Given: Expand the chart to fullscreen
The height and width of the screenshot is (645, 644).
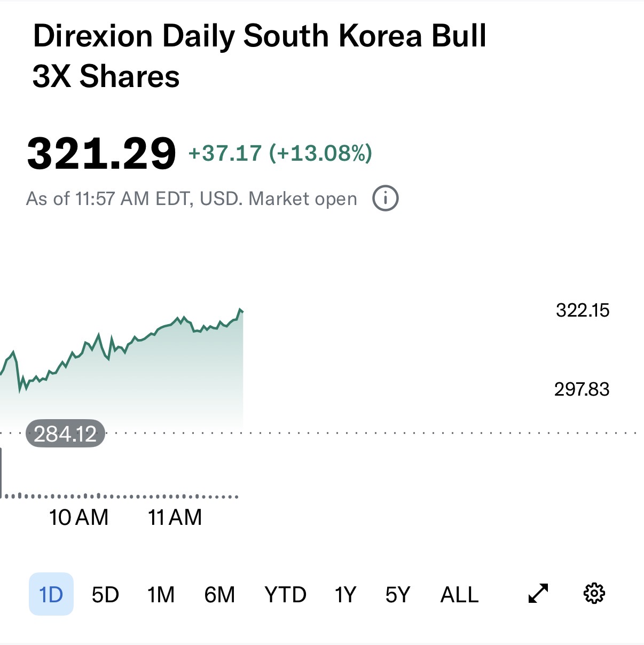Looking at the screenshot, I should point(538,593).
